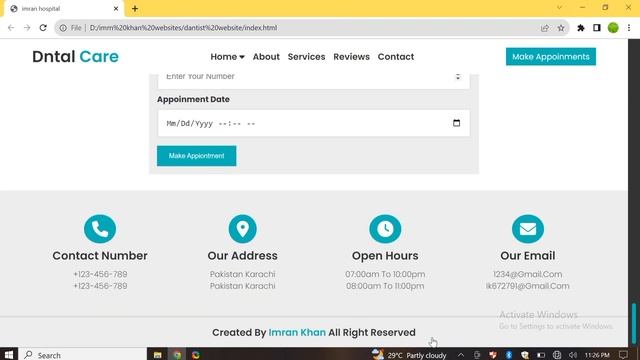This screenshot has height=360, width=640.
Task: Click the page vertical scrollbar thumb
Action: pyautogui.click(x=634, y=322)
